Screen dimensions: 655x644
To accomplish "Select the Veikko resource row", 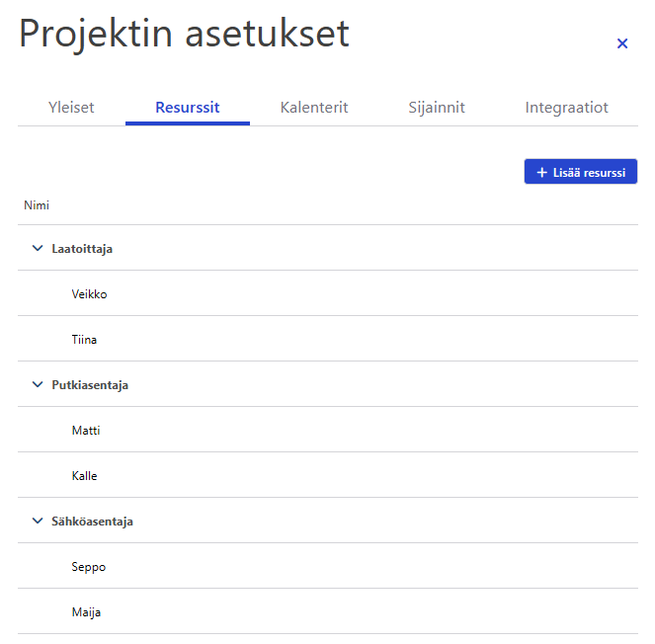I will point(90,294).
